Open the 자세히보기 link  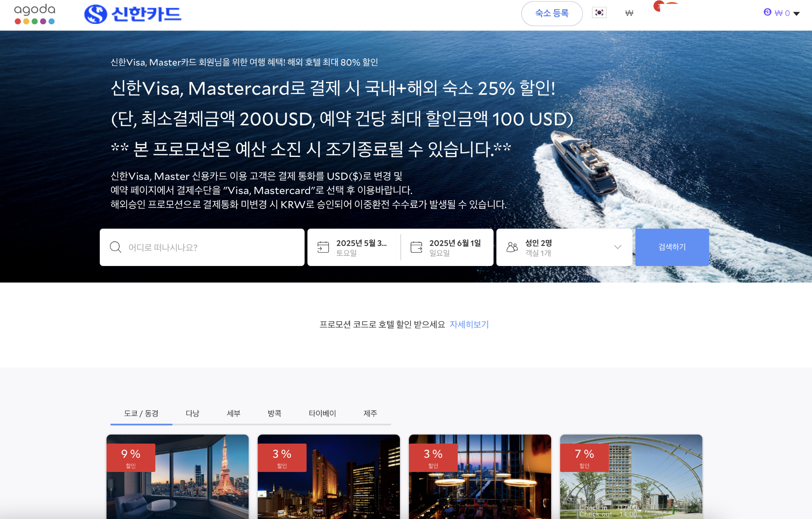[469, 324]
